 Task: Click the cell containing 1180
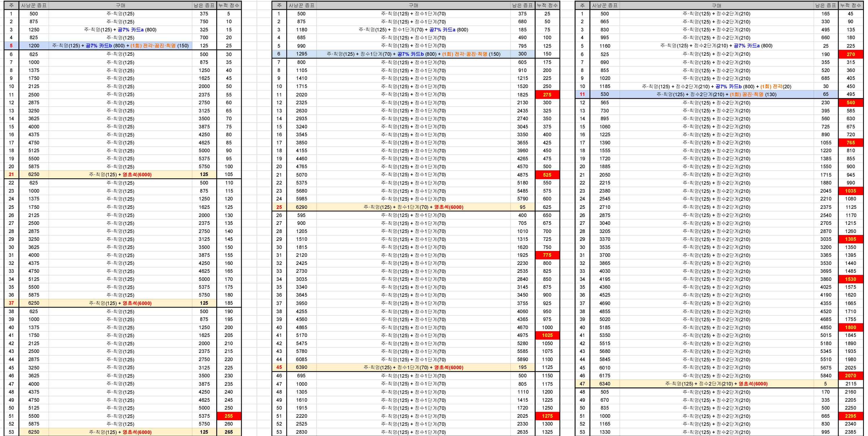(x=301, y=30)
